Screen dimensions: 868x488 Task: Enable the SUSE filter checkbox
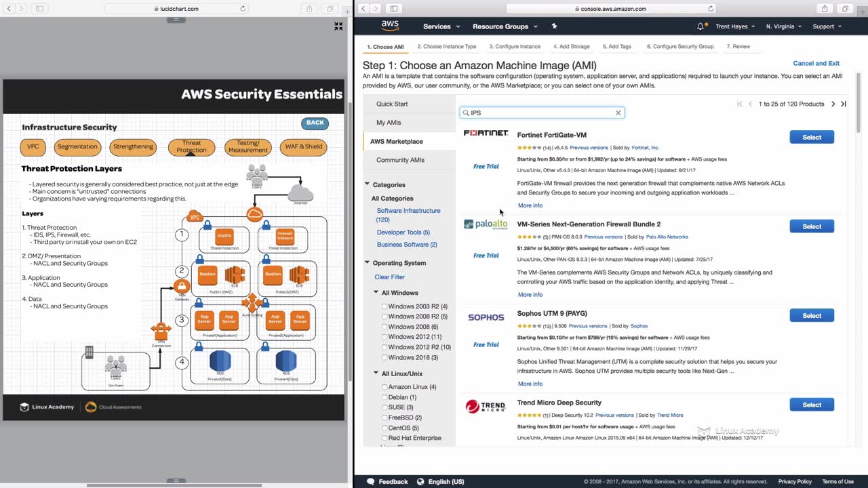click(384, 407)
